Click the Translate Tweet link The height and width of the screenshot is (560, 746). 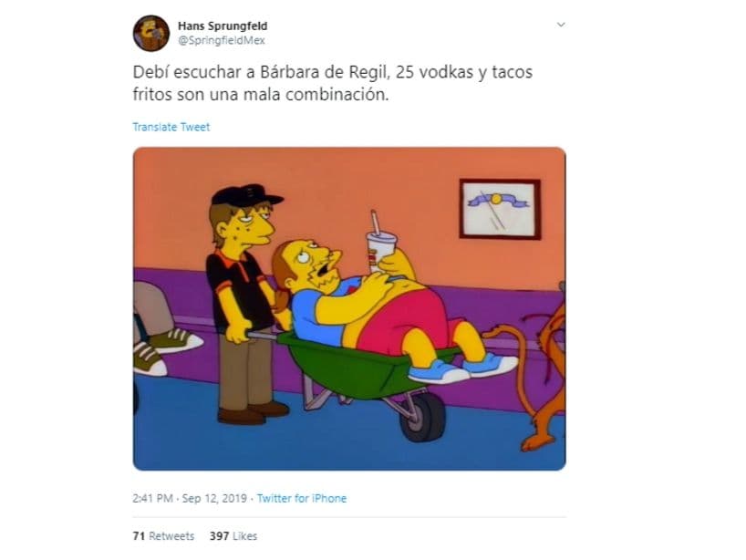(171, 127)
